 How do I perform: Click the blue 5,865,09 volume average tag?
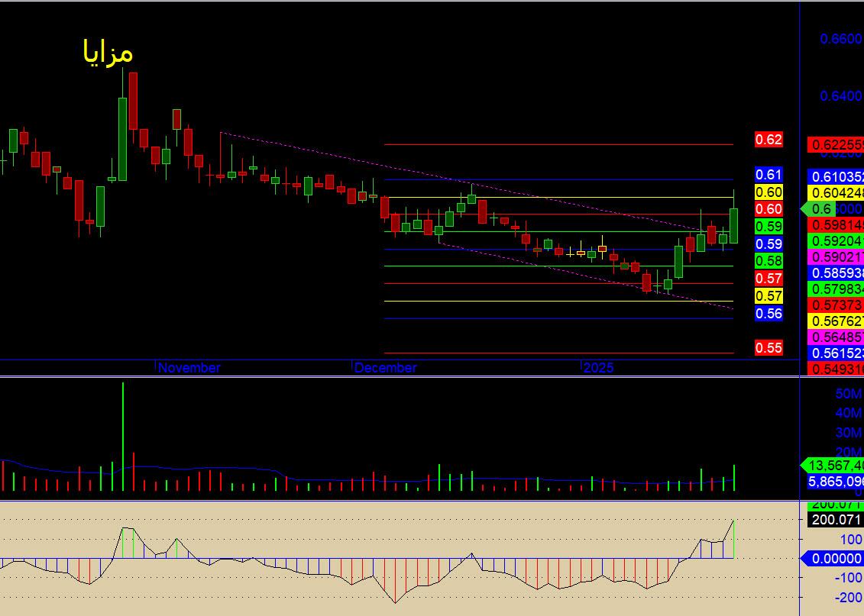click(835, 482)
